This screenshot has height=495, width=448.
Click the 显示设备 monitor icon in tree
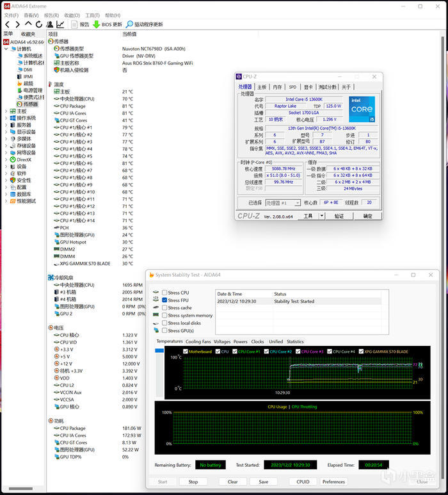13,132
